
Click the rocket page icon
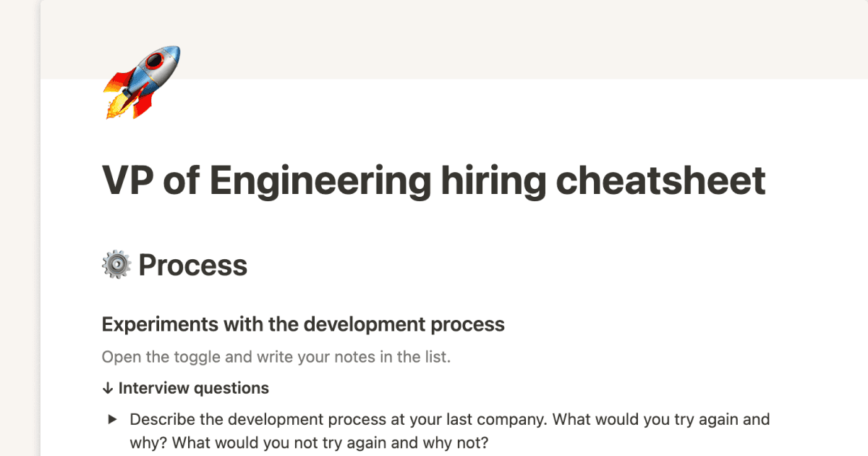point(141,82)
